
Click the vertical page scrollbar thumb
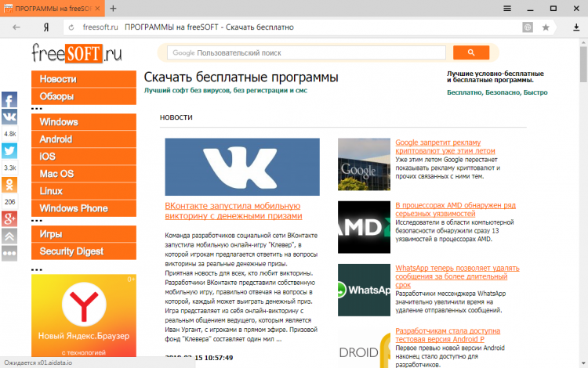[583, 63]
